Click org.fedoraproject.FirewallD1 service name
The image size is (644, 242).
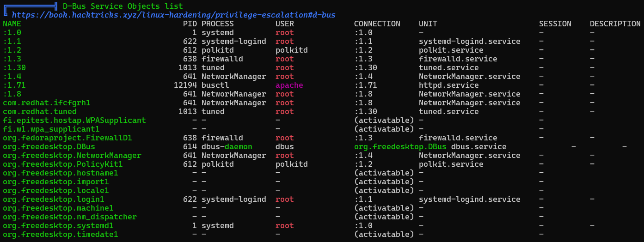(67, 138)
